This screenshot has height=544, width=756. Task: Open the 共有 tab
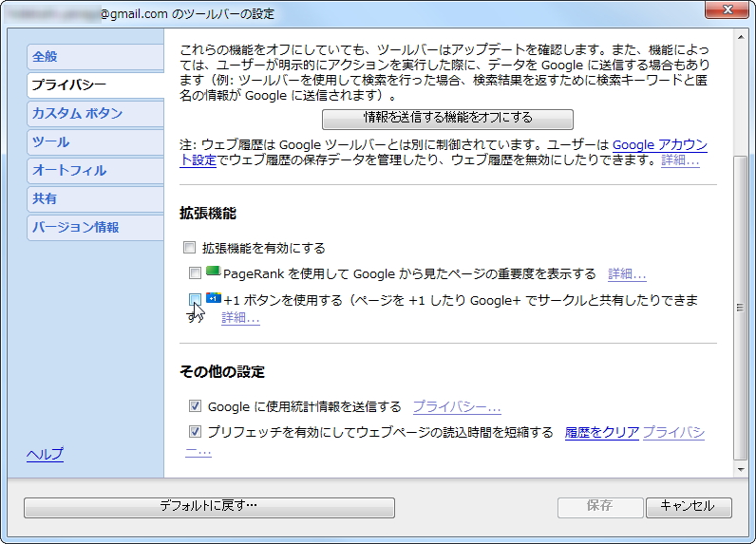pos(96,199)
